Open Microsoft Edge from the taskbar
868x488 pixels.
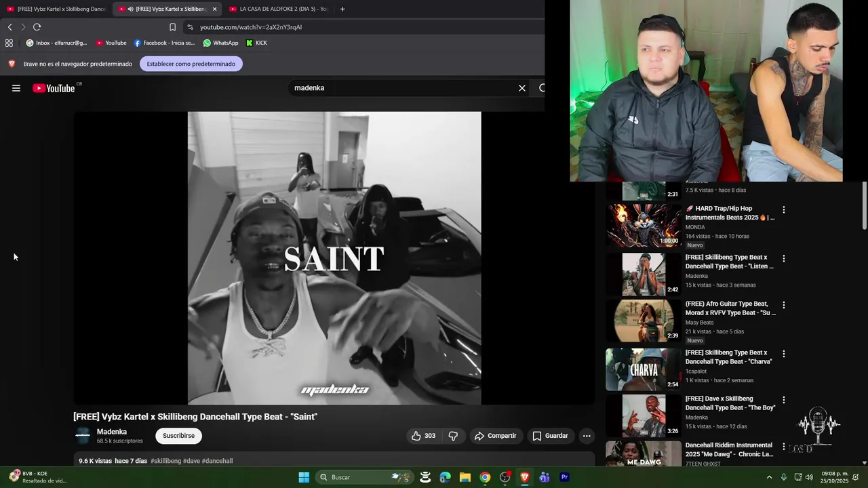click(x=445, y=477)
